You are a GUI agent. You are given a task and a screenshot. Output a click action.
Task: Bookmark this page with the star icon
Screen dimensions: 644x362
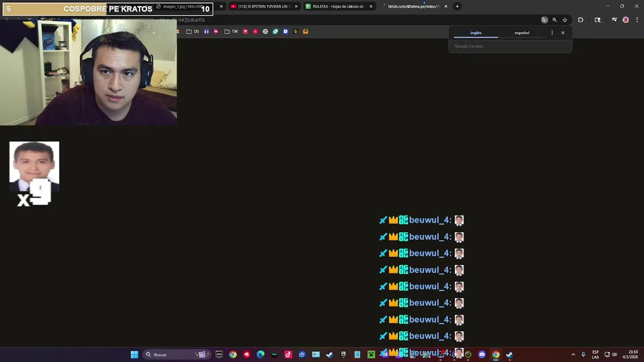click(x=565, y=20)
